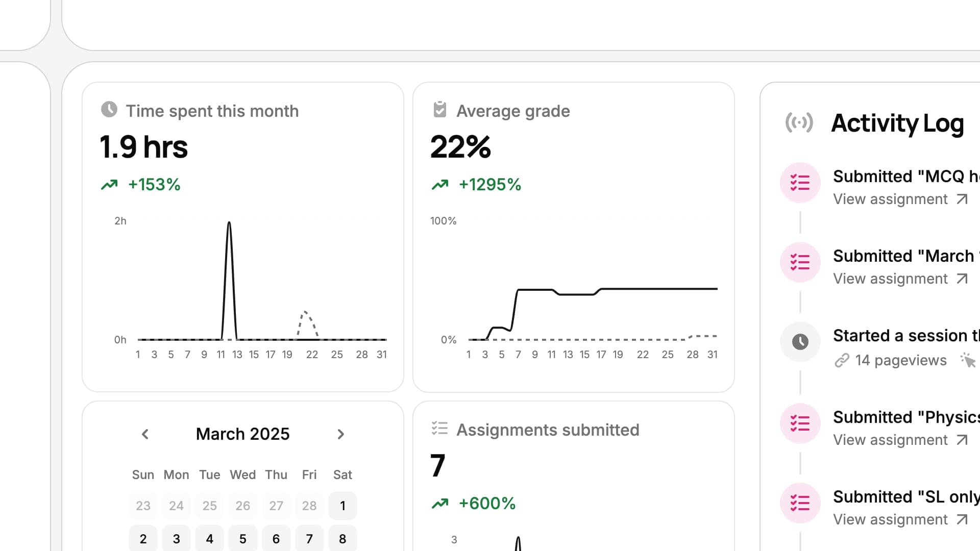Click the clipboard icon beside Average grade
The width and height of the screenshot is (980, 551).
tap(439, 108)
